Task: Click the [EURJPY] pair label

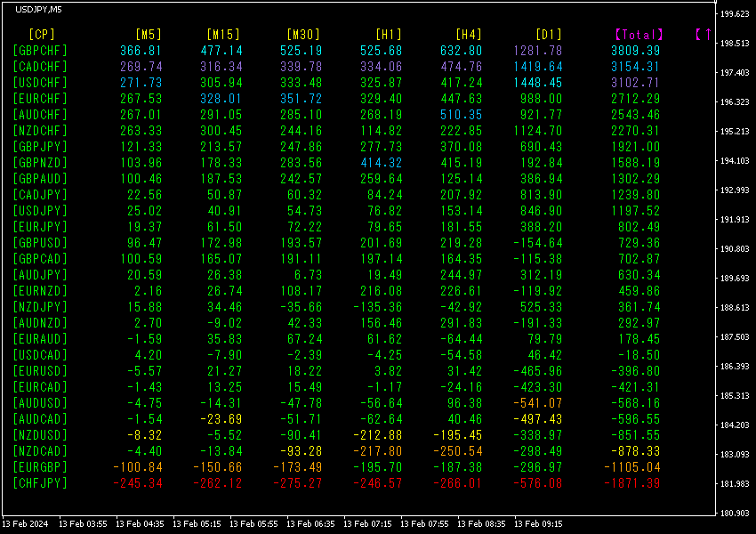Action: pos(40,226)
